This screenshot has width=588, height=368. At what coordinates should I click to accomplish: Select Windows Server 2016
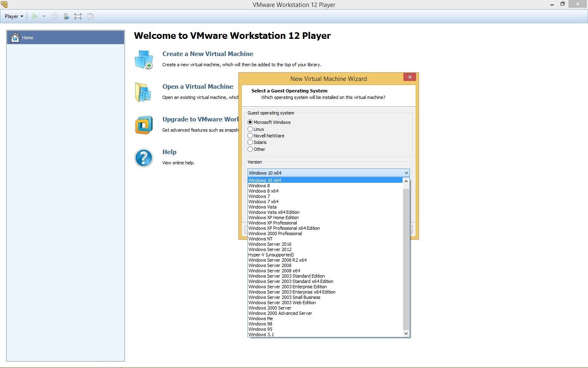coord(325,244)
